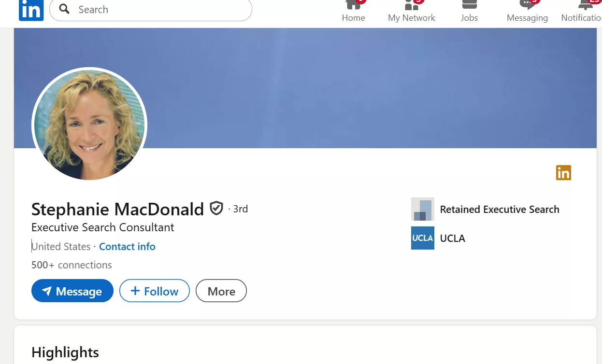Open the Contact info link
Screen dimensions: 602x364
pyautogui.click(x=127, y=247)
